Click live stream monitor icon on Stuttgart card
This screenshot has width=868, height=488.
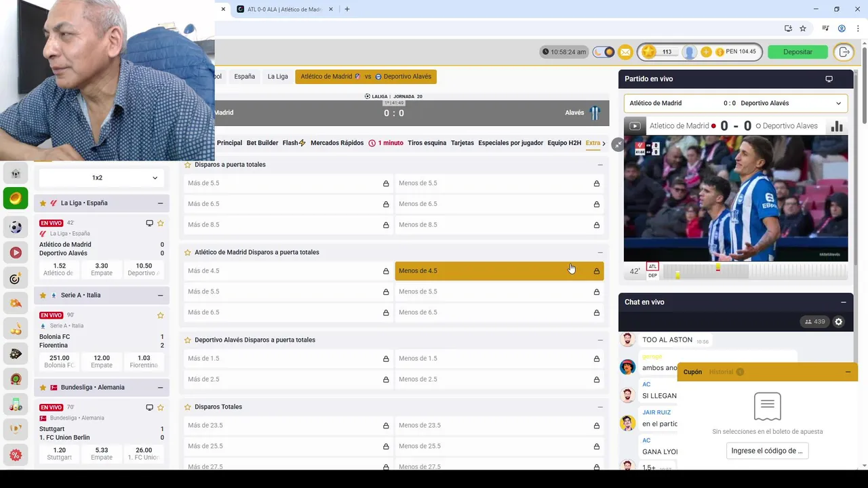pos(149,407)
